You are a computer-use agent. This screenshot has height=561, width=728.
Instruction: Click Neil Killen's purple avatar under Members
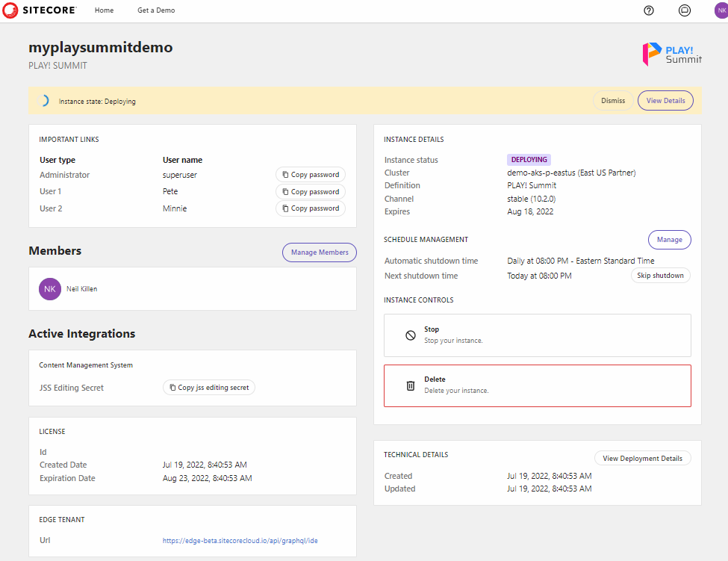point(49,288)
